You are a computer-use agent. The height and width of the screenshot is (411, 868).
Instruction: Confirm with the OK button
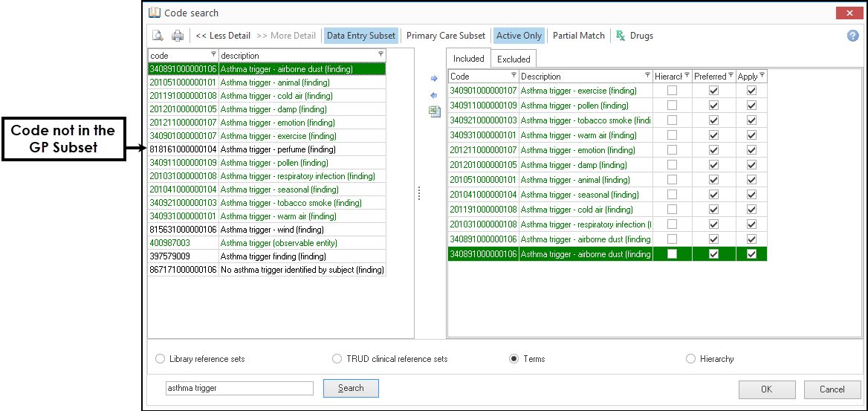pyautogui.click(x=766, y=389)
